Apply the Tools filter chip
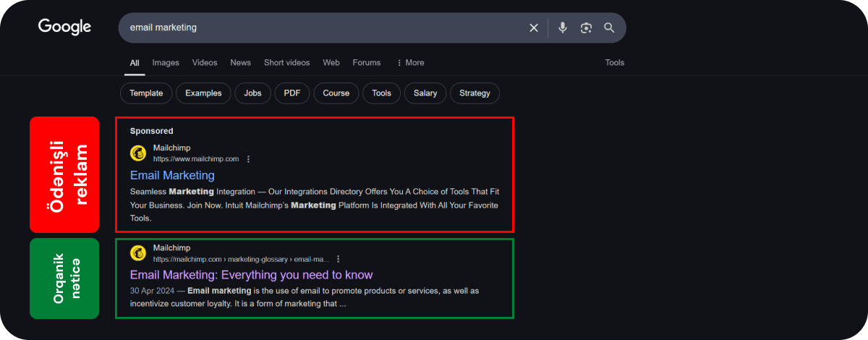The height and width of the screenshot is (340, 868). (x=381, y=93)
